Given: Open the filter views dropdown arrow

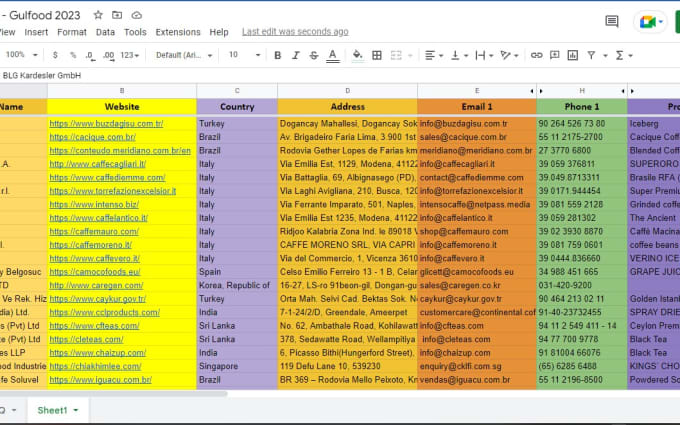Looking at the screenshot, I should coord(605,56).
